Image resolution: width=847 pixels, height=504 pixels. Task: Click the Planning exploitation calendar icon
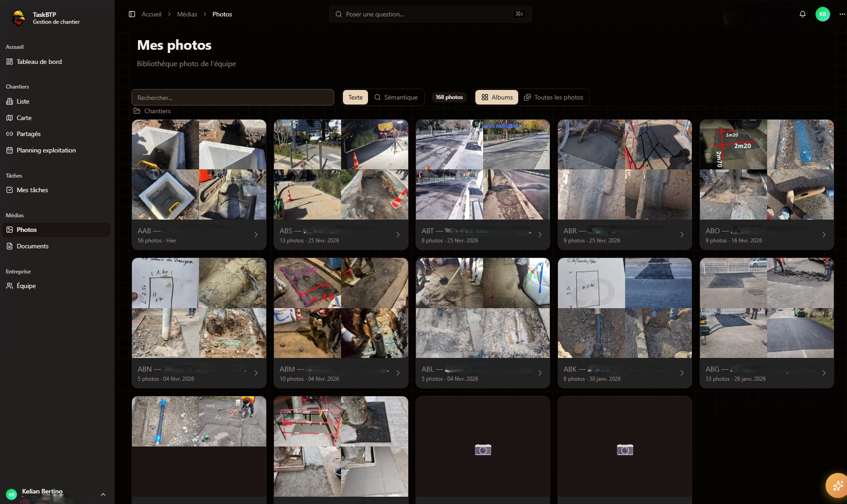click(x=10, y=150)
